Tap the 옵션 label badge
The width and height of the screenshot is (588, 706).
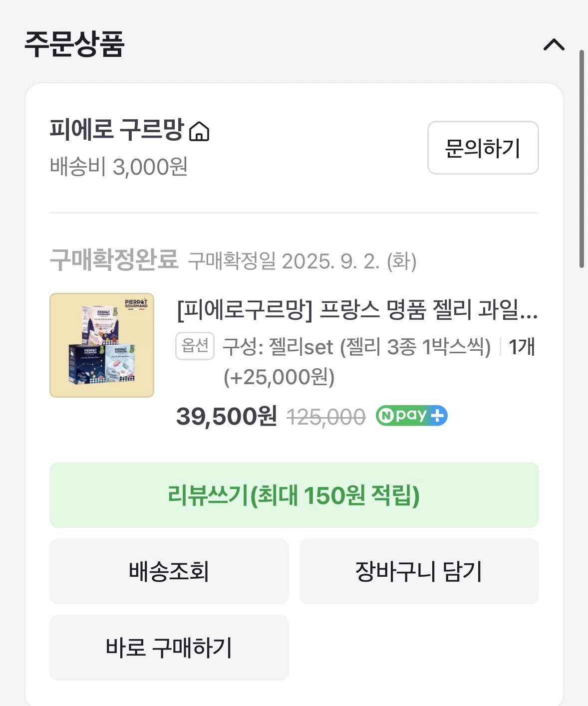point(195,346)
